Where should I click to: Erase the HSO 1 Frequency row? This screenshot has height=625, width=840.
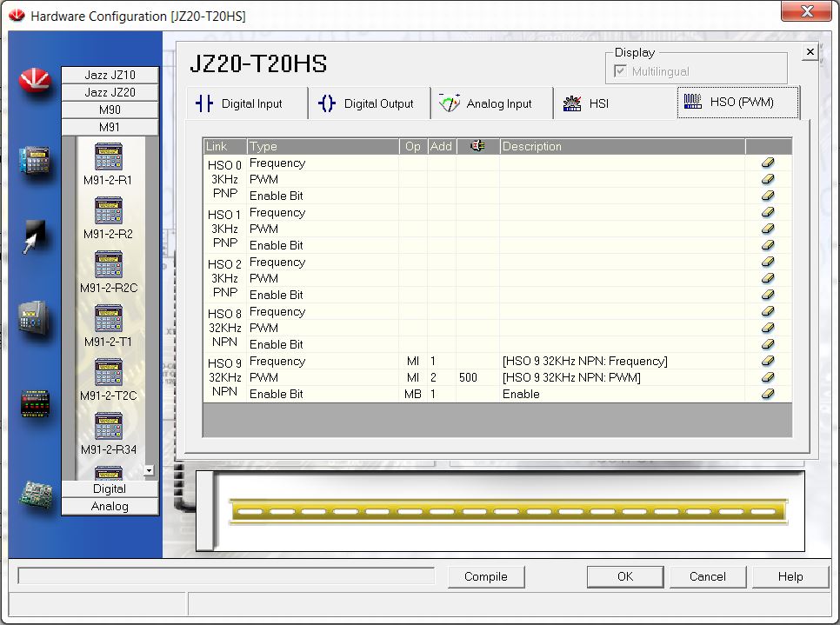click(768, 212)
